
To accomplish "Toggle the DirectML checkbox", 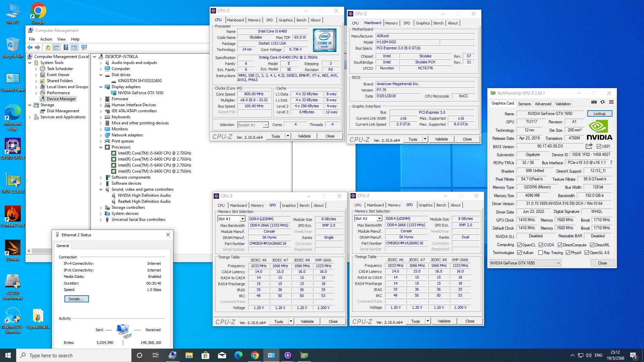I will pyautogui.click(x=592, y=245).
